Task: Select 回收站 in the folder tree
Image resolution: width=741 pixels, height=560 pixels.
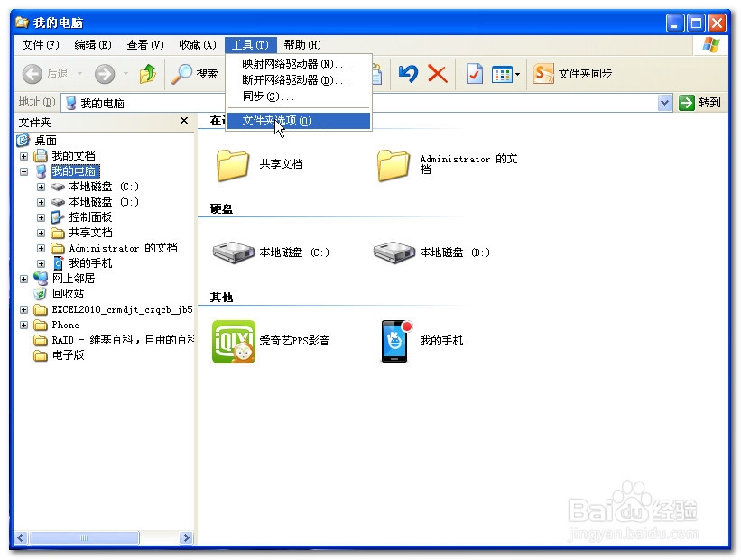Action: pos(68,294)
